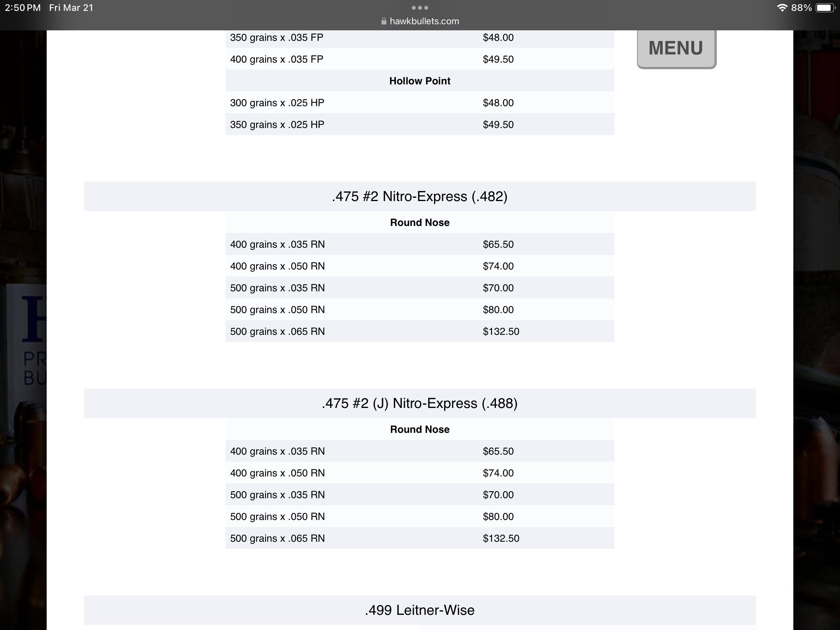Tap the .499 Leitner-Wise section header
Viewport: 840px width, 630px height.
point(420,610)
